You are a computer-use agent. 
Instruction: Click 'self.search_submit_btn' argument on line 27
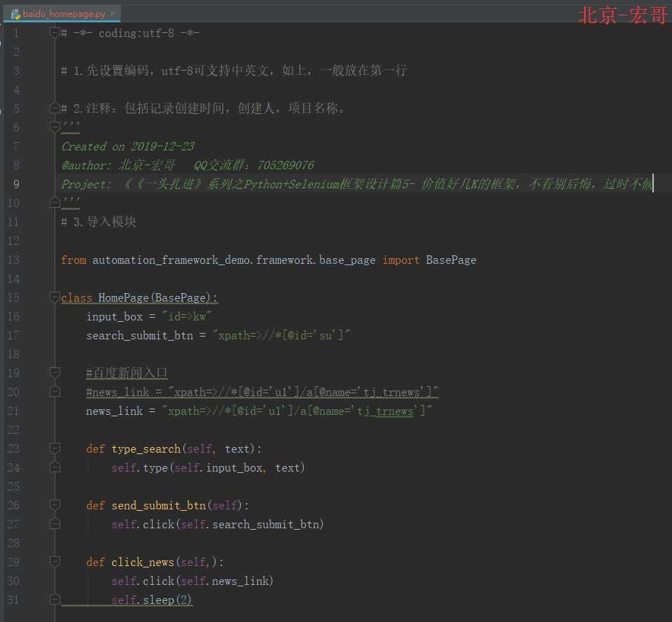point(250,524)
